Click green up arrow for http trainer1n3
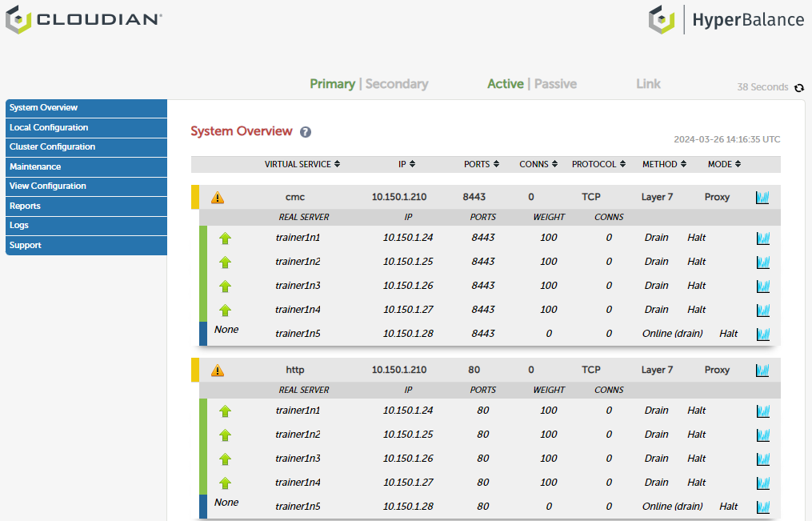Image resolution: width=812 pixels, height=521 pixels. coord(225,459)
